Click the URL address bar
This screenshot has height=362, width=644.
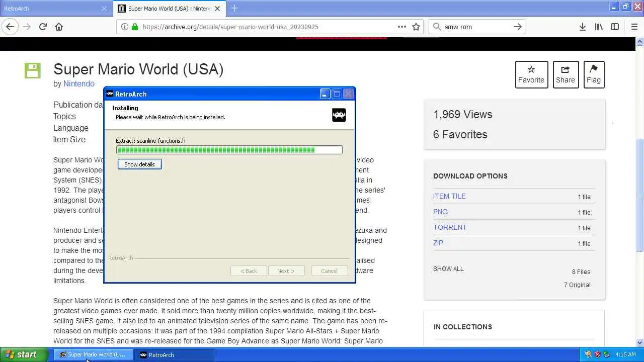point(269,27)
